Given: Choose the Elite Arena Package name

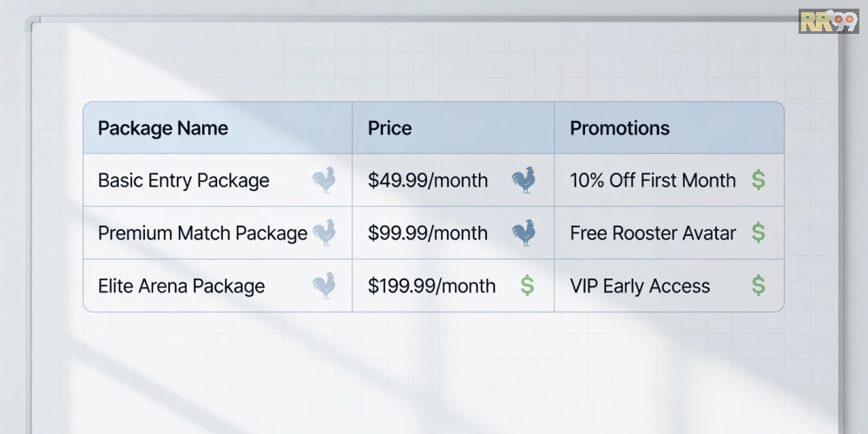Looking at the screenshot, I should 181,286.
